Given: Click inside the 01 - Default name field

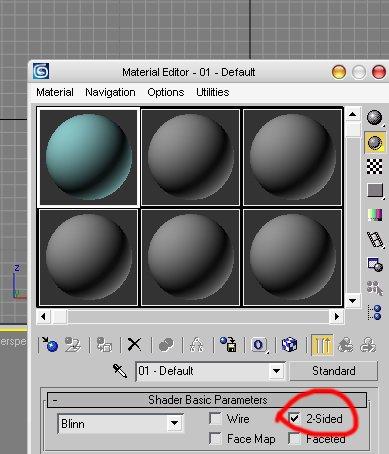Looking at the screenshot, I should coord(203,371).
